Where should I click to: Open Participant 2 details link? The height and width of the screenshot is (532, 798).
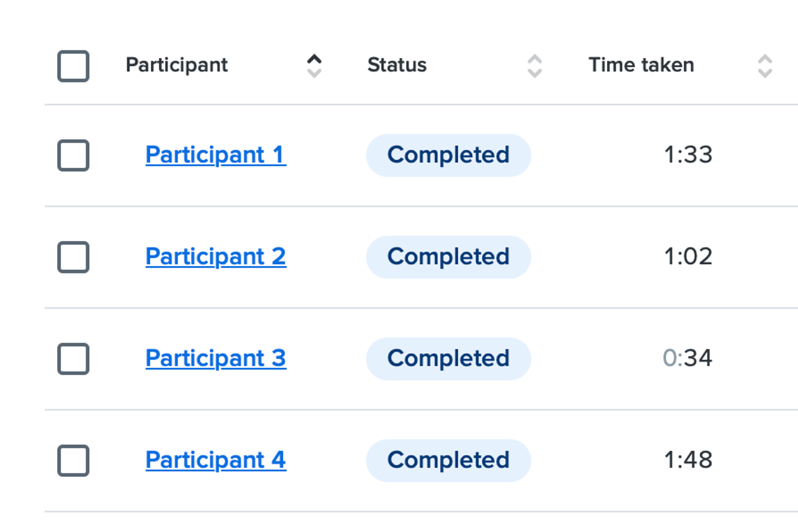(216, 256)
